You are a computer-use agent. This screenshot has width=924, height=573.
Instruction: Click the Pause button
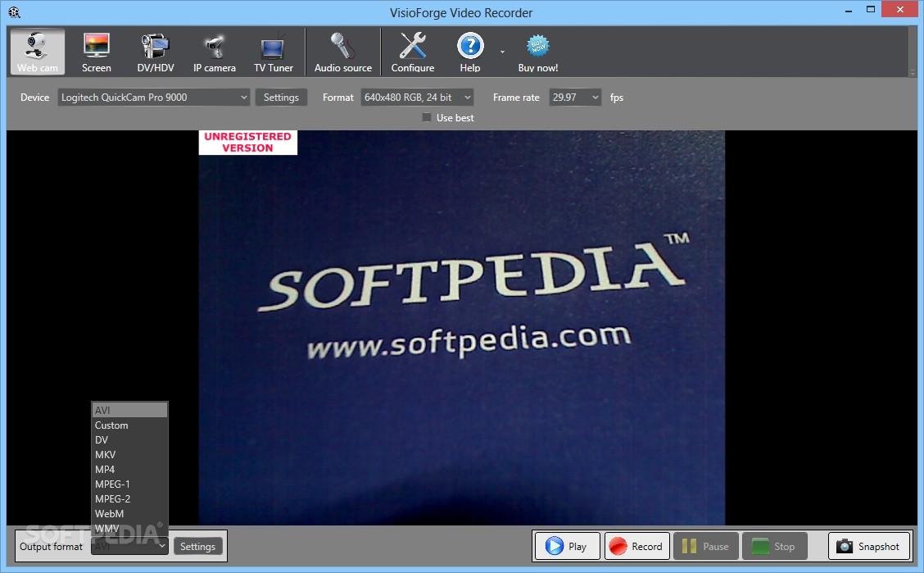click(705, 546)
